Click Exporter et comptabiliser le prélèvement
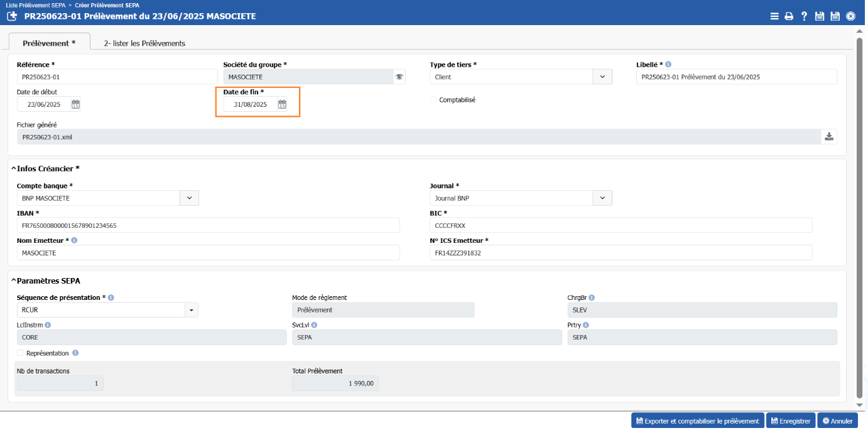 (697, 421)
